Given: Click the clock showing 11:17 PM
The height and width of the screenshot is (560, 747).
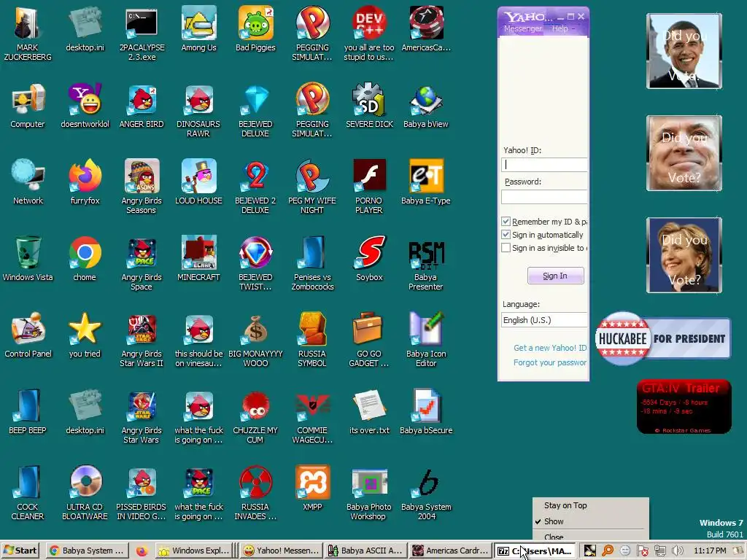Looking at the screenshot, I should tap(710, 551).
